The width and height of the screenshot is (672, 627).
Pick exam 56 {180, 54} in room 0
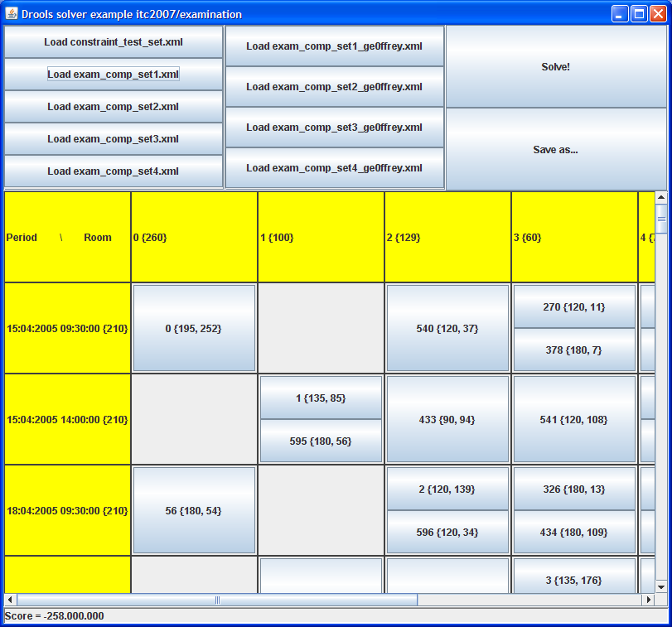[194, 510]
